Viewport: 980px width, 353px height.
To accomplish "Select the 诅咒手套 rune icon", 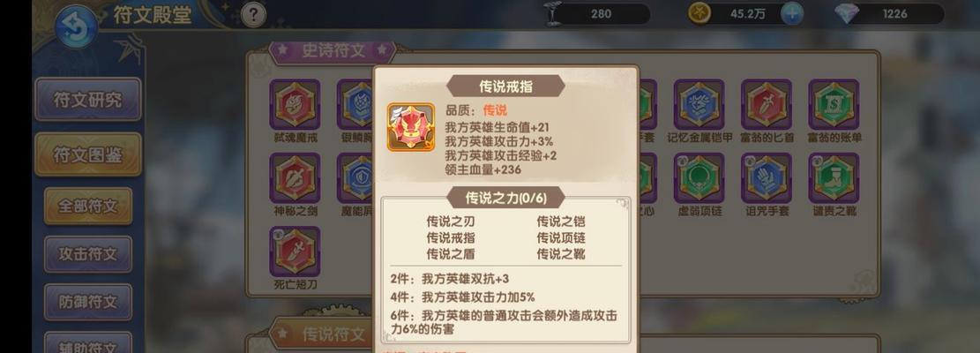I will (767, 178).
